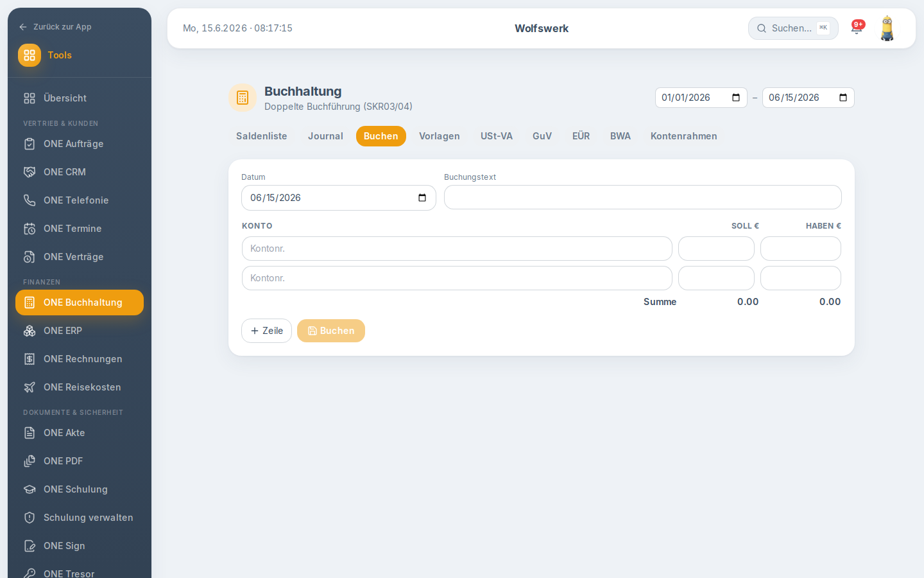The image size is (924, 578).
Task: Select the Buchen tab
Action: click(381, 136)
